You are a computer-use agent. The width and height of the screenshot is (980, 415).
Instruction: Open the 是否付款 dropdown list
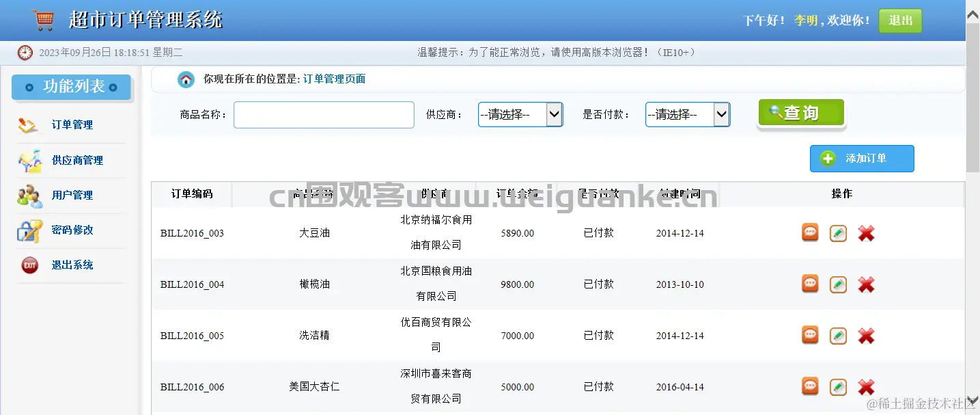(x=688, y=115)
